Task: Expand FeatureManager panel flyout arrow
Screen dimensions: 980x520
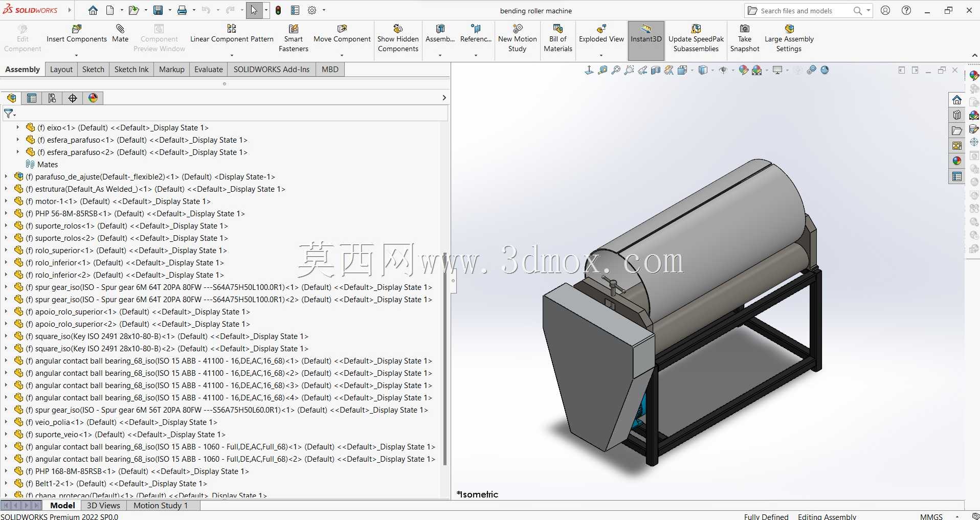Action: click(444, 98)
